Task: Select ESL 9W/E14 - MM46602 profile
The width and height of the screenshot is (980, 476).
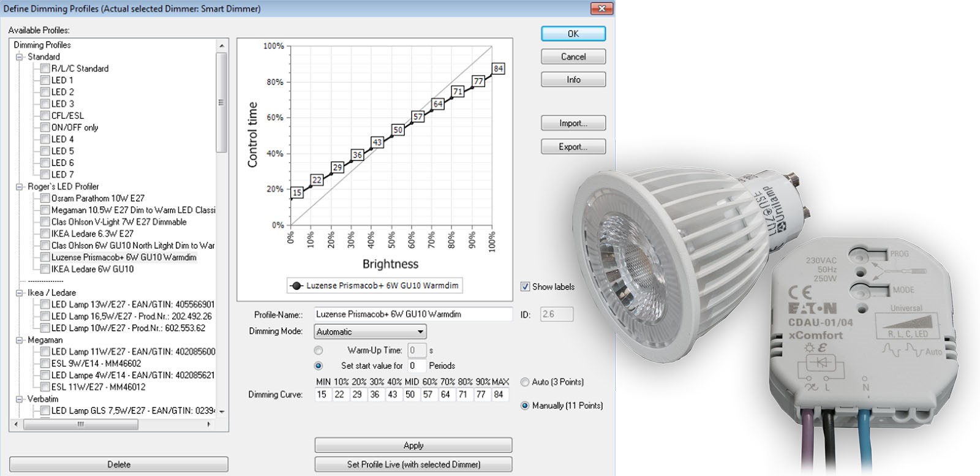Action: (96, 363)
